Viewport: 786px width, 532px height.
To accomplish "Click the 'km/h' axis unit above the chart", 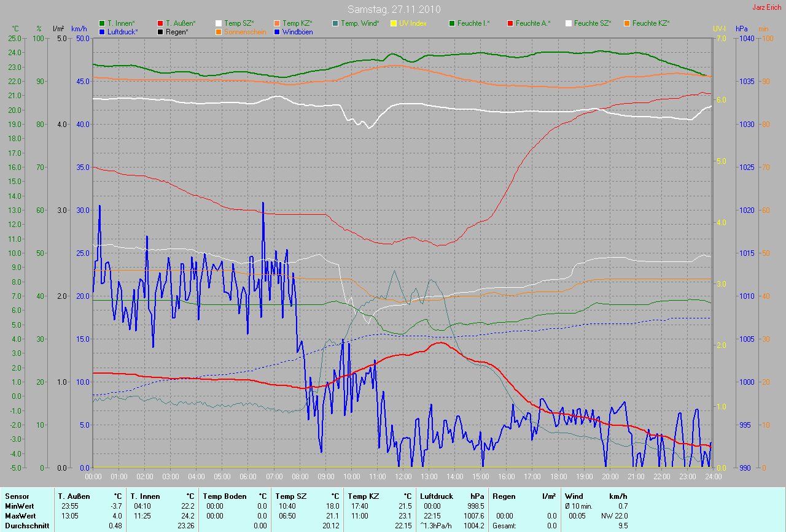I will click(x=79, y=29).
